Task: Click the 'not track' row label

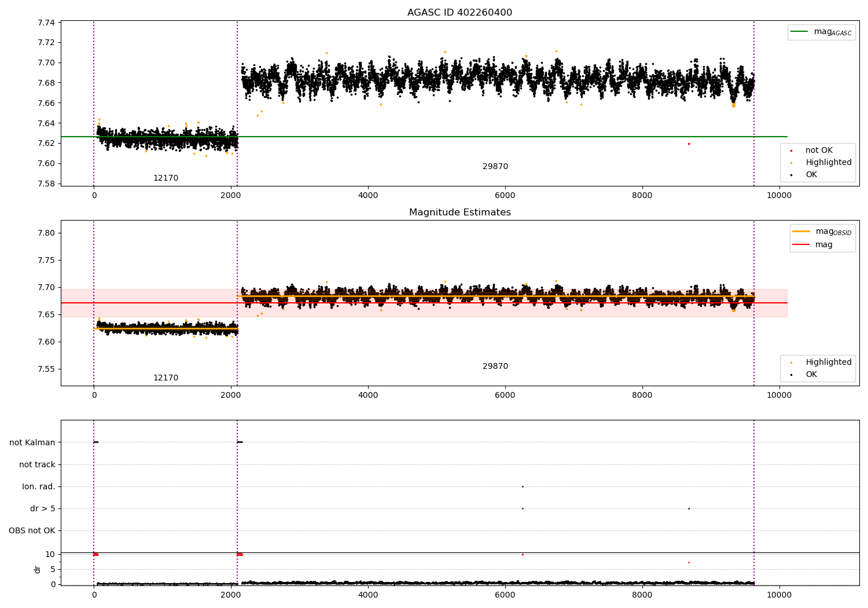Action: [37, 465]
